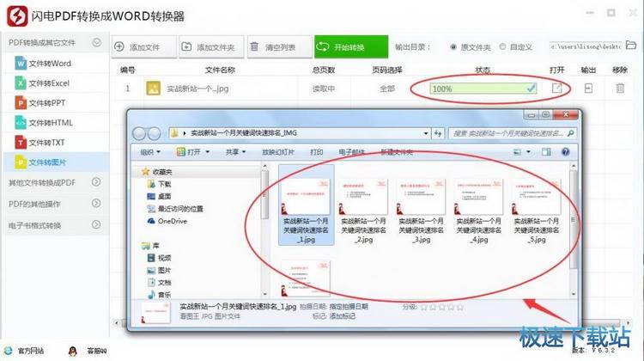Start conversion with 开始转换 button
Viewport: 644px width, 361px height.
point(351,47)
